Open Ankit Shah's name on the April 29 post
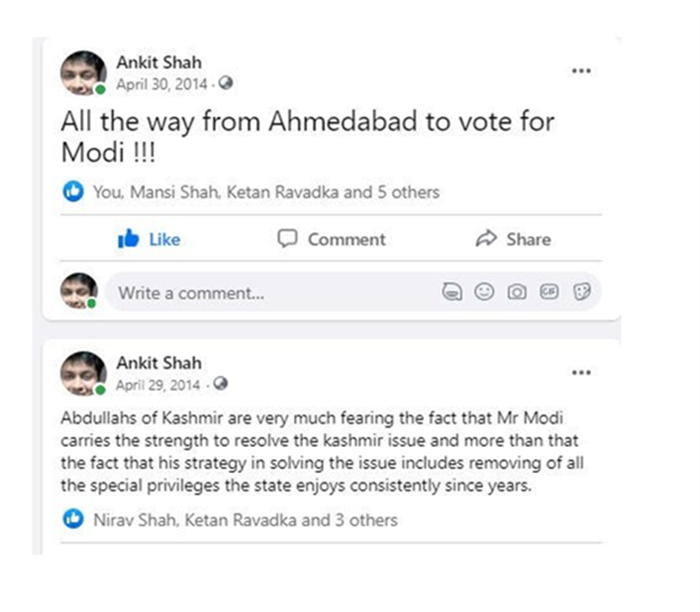700x612 pixels. click(158, 363)
